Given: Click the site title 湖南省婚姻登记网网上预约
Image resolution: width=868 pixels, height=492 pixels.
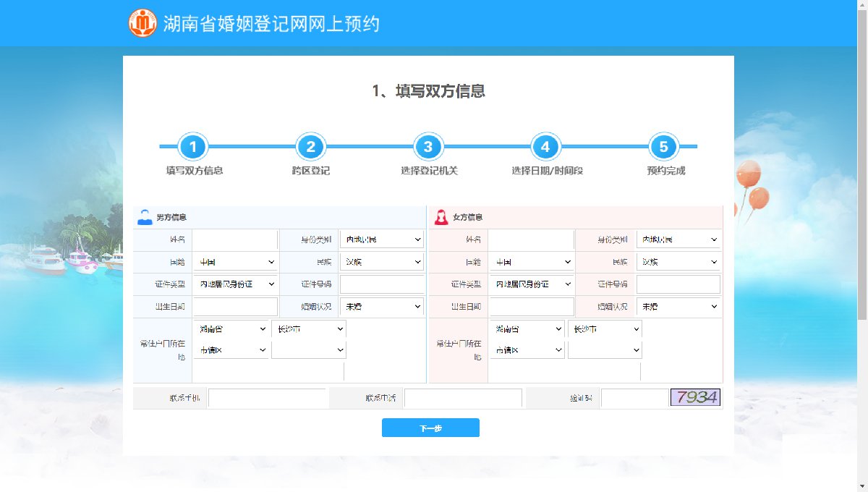Looking at the screenshot, I should click(271, 24).
